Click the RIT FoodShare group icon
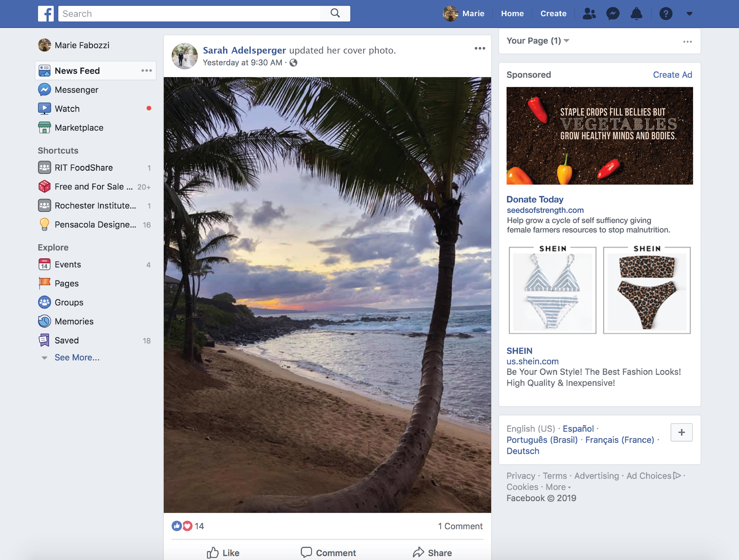 [x=44, y=168]
